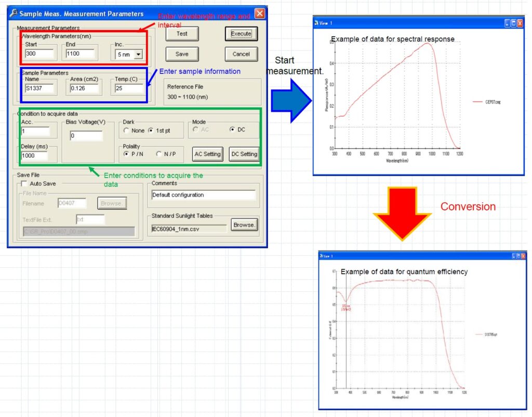Click the spectral response View window icon

pos(316,23)
